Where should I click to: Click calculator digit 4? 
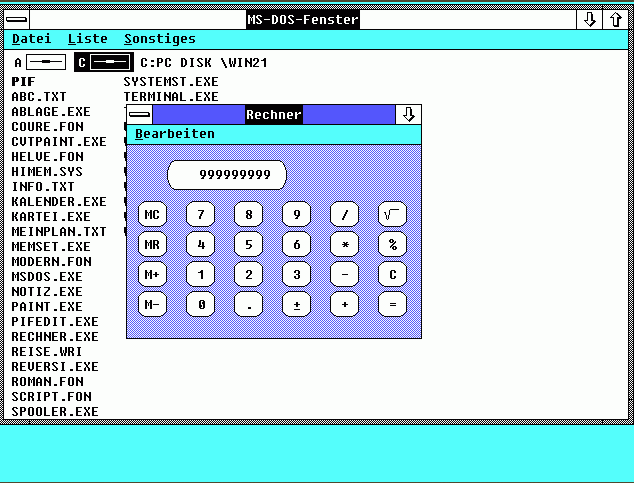pyautogui.click(x=201, y=244)
